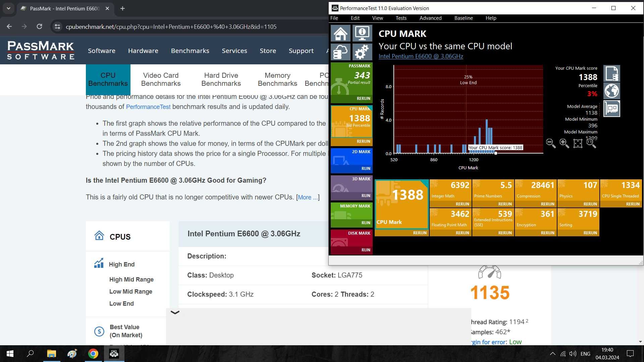Open File Explorer from taskbar
The width and height of the screenshot is (644, 362).
pos(51,354)
